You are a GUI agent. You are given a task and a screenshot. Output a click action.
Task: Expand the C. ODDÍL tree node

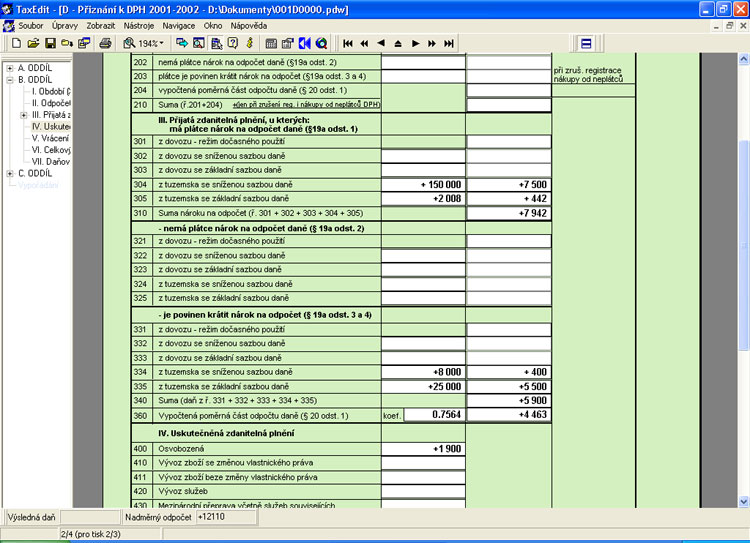[x=10, y=174]
